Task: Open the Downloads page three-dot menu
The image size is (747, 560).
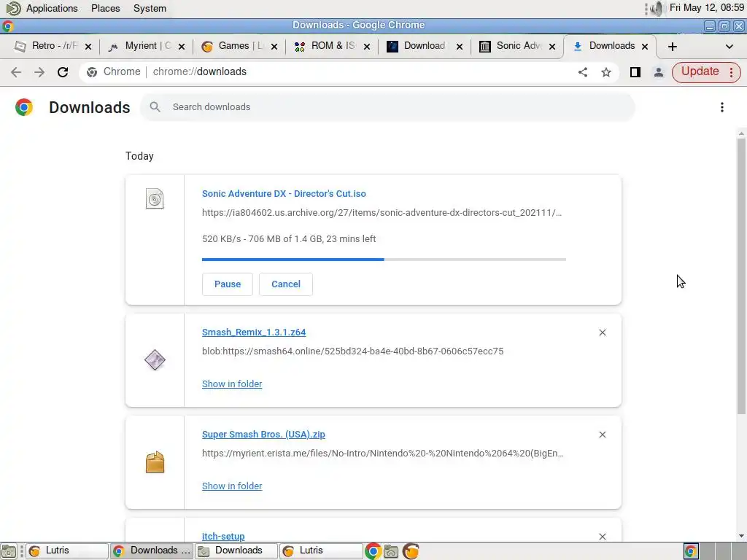Action: (x=722, y=107)
